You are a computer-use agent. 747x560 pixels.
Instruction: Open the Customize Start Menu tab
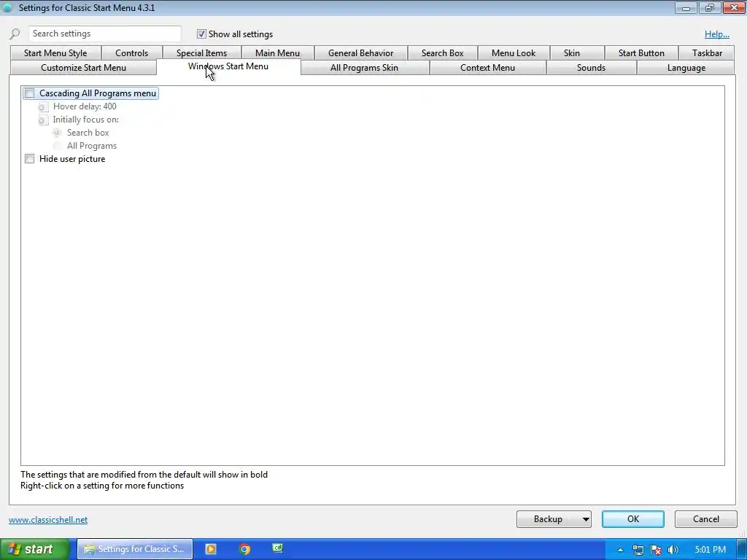click(83, 68)
